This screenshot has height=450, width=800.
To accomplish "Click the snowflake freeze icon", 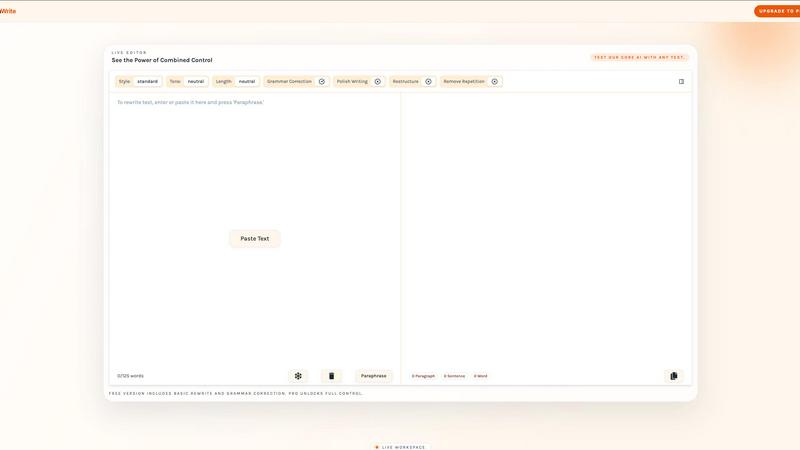I will (298, 376).
